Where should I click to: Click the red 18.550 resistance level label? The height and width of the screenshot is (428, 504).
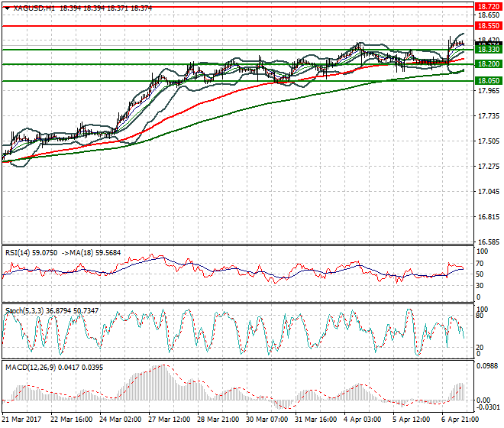pos(488,25)
